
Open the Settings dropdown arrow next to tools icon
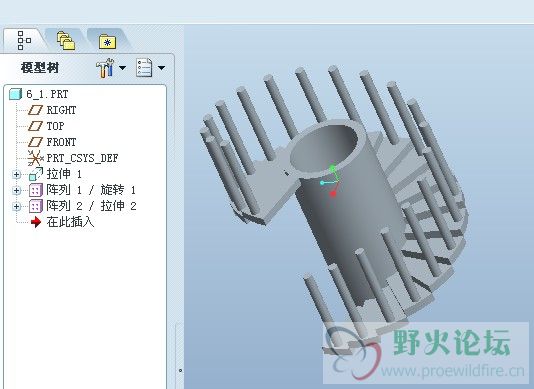[122, 68]
